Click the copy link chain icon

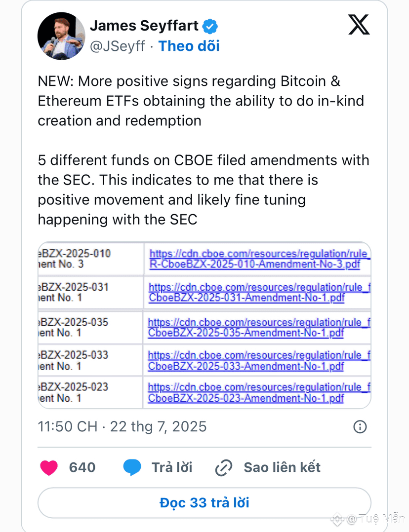tap(224, 467)
